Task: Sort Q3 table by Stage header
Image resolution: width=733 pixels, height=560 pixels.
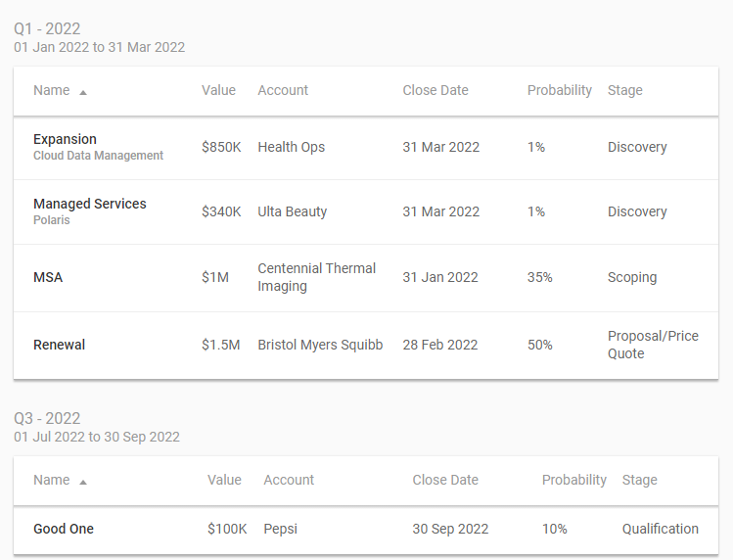Action: coord(639,480)
